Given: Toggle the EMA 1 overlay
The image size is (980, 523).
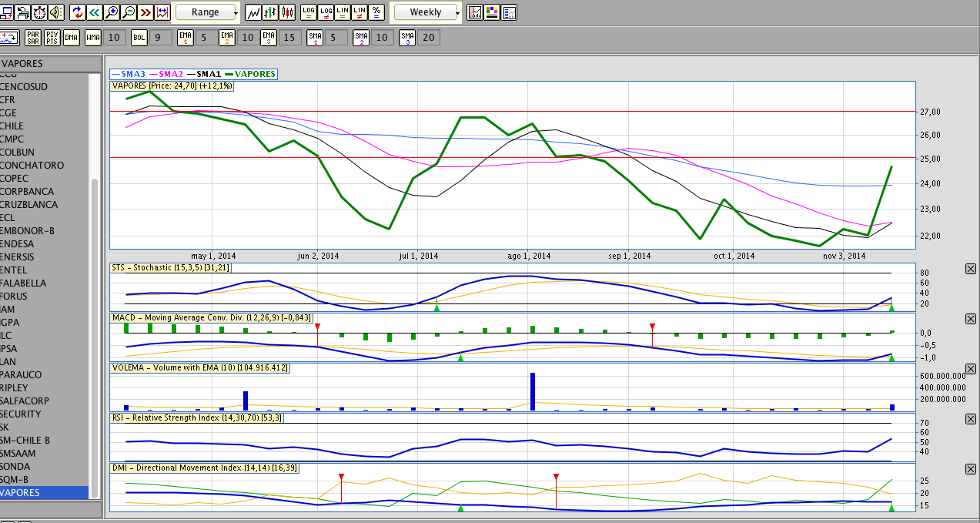Looking at the screenshot, I should point(185,37).
